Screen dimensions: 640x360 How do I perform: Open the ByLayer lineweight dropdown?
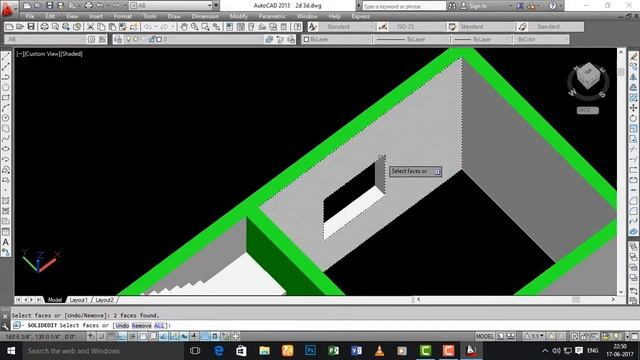tap(482, 39)
